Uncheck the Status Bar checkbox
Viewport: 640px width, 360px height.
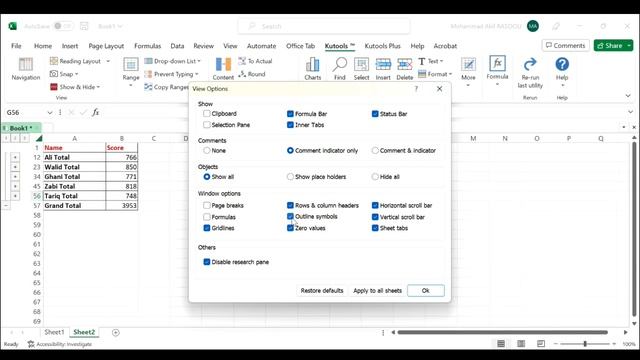(x=375, y=113)
